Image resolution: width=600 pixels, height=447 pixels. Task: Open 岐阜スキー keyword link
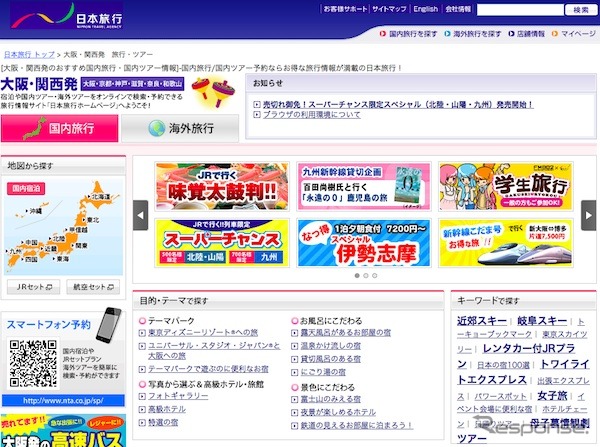[x=542, y=321]
